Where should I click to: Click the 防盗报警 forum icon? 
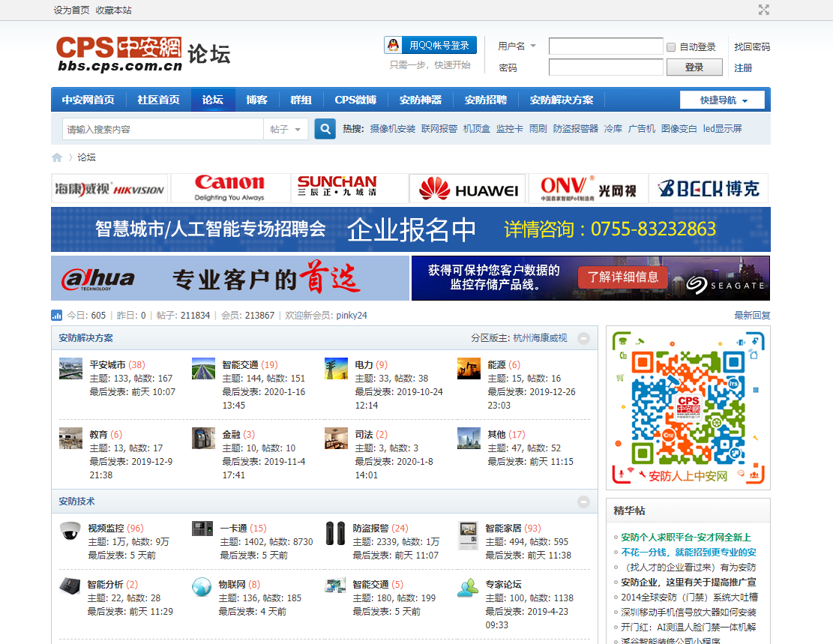[x=335, y=532]
